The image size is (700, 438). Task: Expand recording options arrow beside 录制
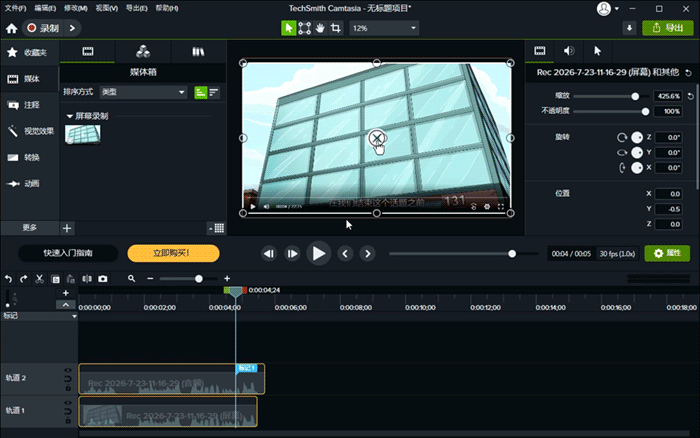[x=72, y=28]
